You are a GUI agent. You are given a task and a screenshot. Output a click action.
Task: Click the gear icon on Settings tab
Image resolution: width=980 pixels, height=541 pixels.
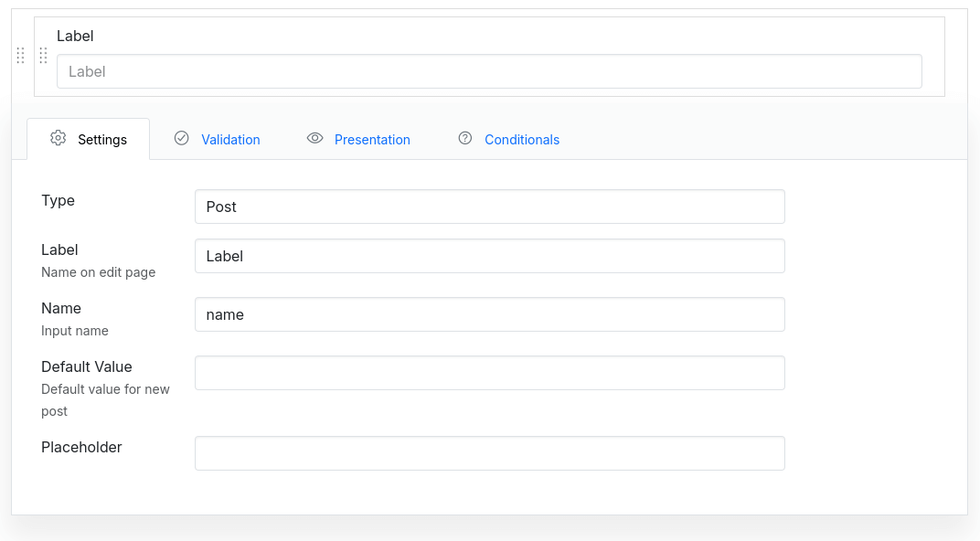coord(59,138)
